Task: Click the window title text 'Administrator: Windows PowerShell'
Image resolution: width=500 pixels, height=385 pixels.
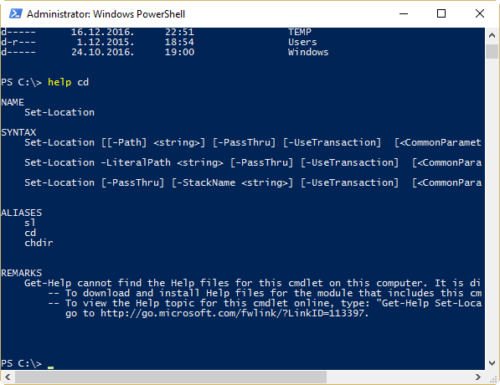Action: 106,14
